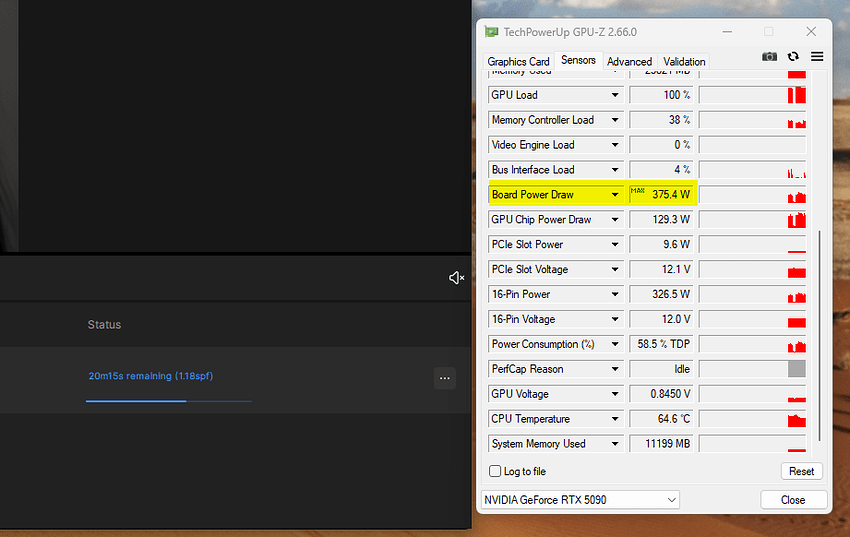This screenshot has width=850, height=537.
Task: Click the Reset button
Action: (802, 471)
